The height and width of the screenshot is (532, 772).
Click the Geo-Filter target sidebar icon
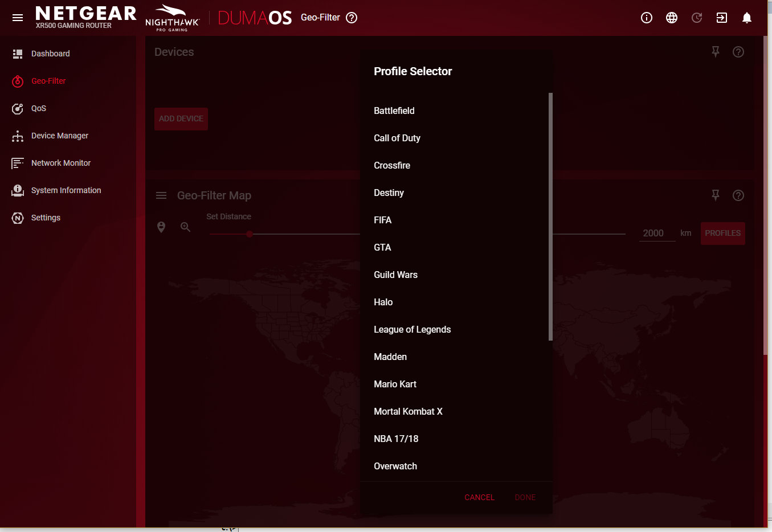(x=18, y=81)
